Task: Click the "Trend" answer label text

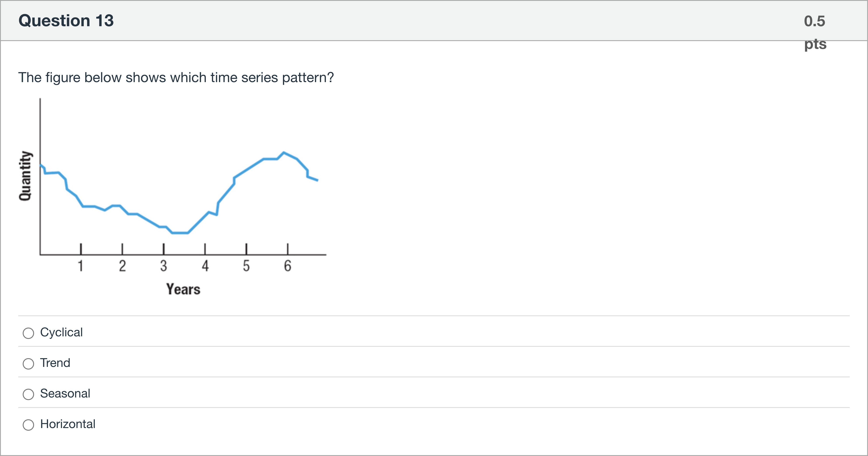Action: click(55, 363)
